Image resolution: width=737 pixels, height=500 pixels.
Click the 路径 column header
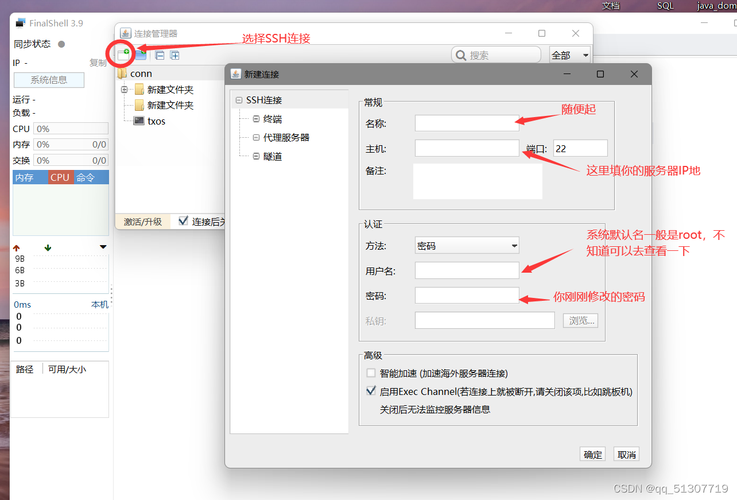pos(25,369)
